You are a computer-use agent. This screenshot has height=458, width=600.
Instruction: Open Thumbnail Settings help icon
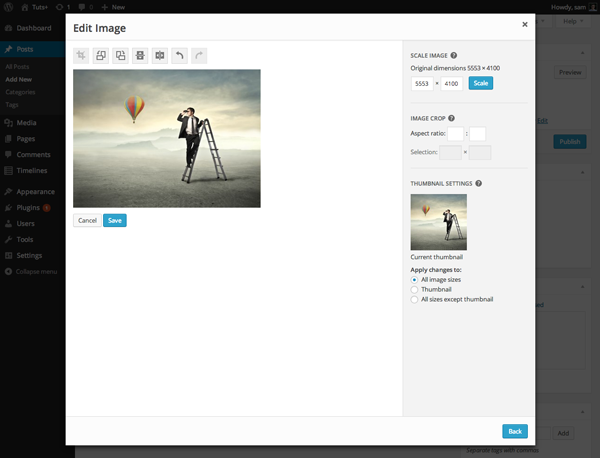pos(479,183)
